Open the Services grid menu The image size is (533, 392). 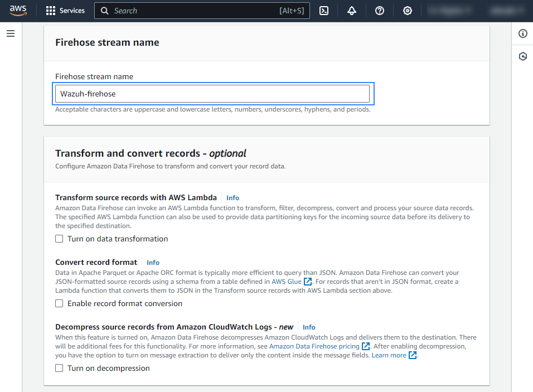(65, 11)
